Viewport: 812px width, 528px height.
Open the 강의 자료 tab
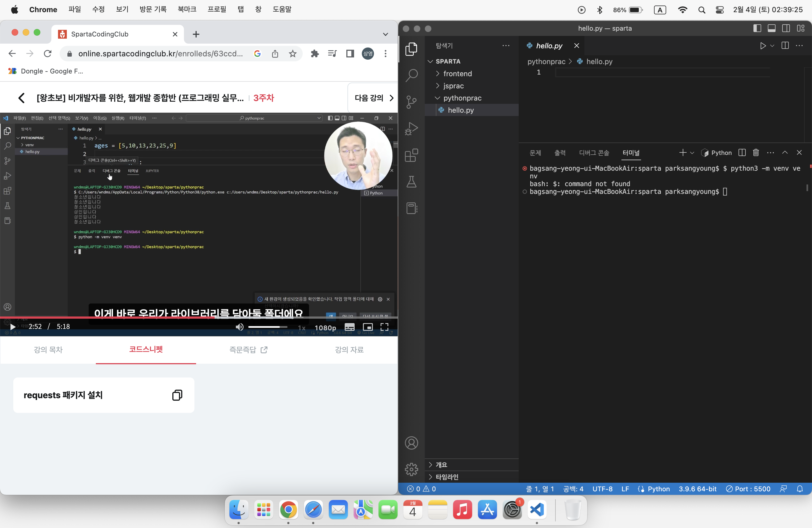point(349,350)
